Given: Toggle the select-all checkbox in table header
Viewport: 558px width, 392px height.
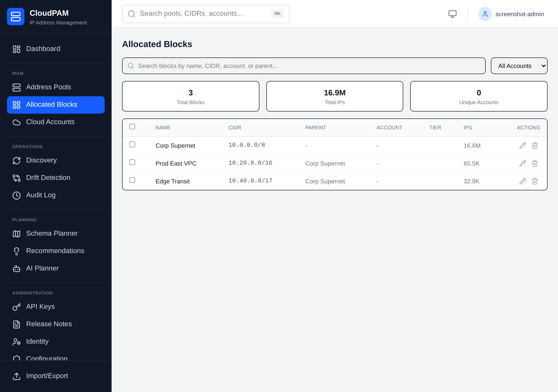Looking at the screenshot, I should tap(132, 127).
